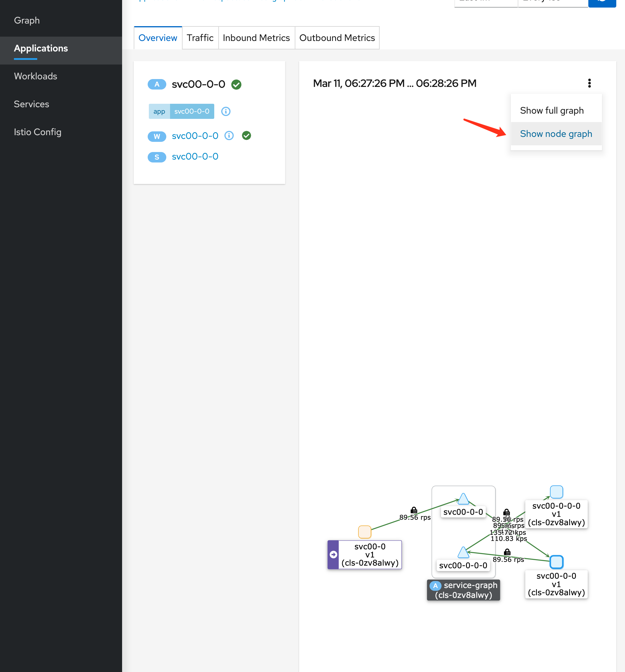
Task: Click the graph time range text Mar 11
Action: pos(394,83)
